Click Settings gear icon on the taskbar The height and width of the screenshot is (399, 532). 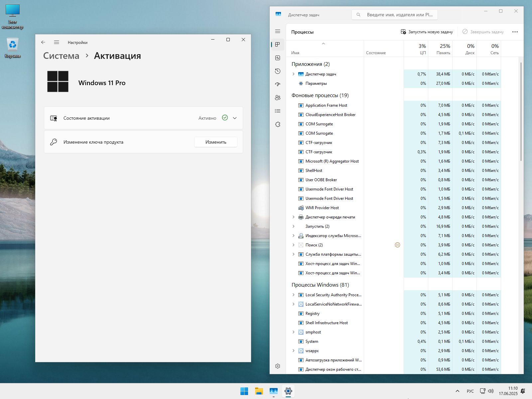point(288,391)
